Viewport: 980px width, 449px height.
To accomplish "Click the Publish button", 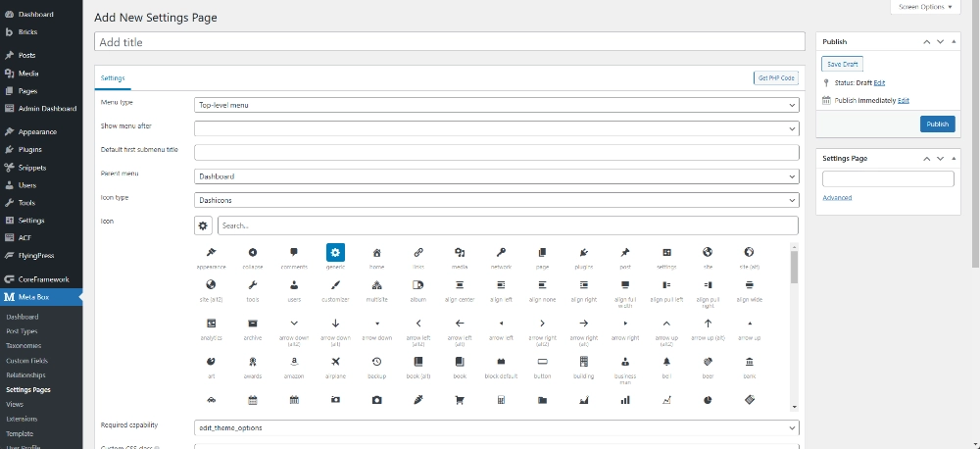I will point(938,124).
